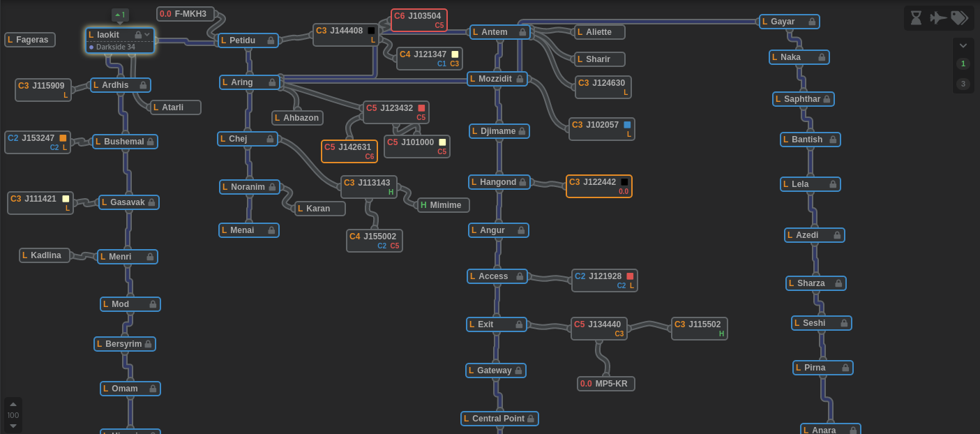The height and width of the screenshot is (434, 980).
Task: Click the lock icon on Menri
Action: pos(150,257)
